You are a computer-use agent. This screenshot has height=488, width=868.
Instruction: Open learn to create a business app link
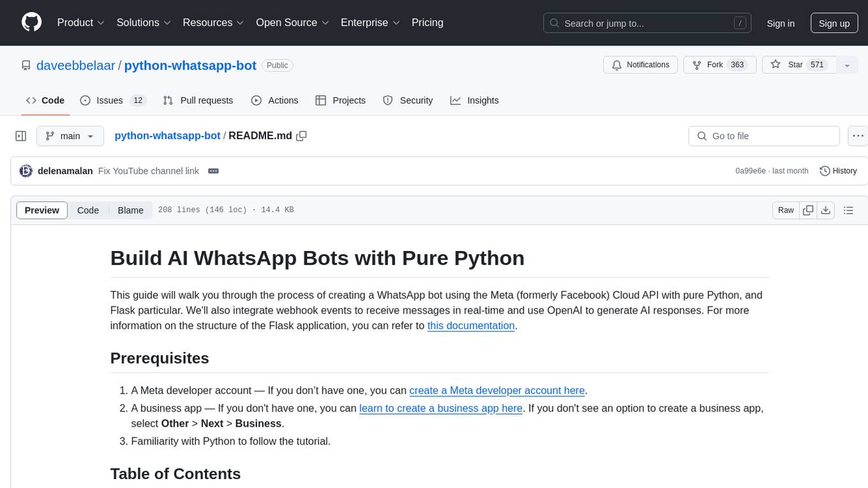pos(441,408)
